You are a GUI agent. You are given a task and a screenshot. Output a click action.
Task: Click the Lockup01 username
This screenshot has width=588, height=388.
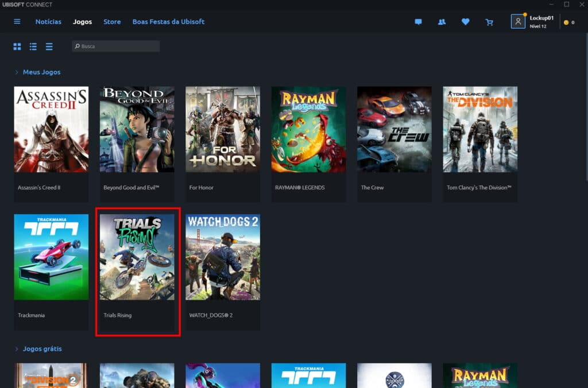541,18
